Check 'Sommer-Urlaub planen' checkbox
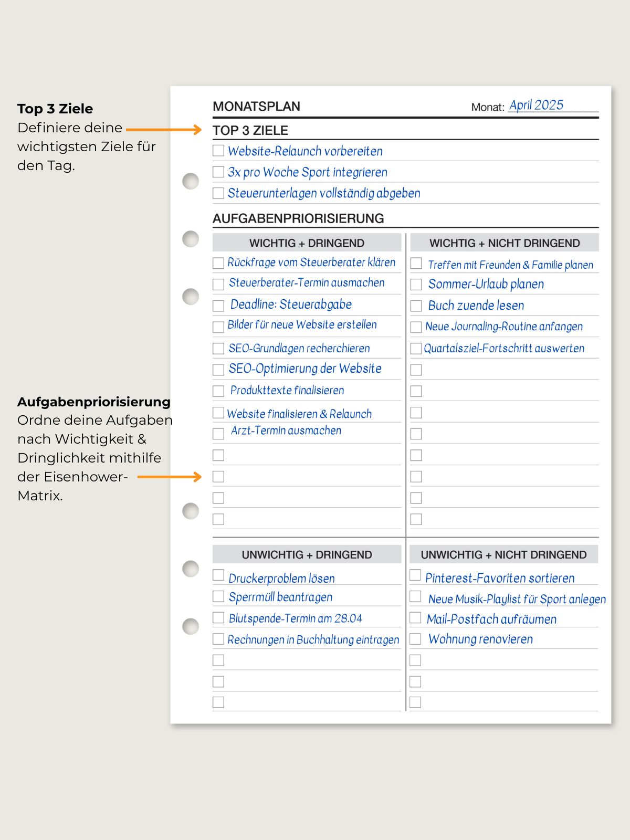630x840 pixels. coord(416,285)
